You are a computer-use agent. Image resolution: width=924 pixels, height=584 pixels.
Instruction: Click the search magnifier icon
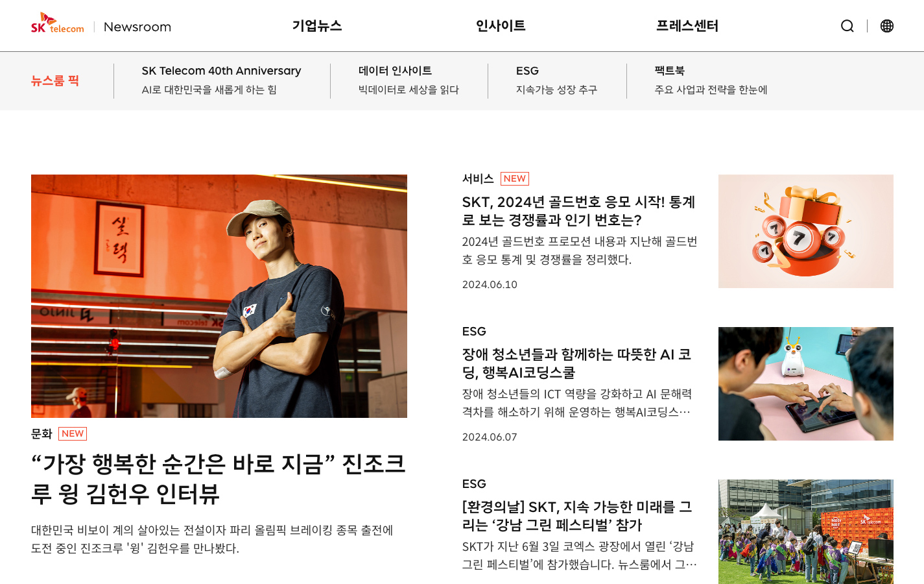[847, 26]
